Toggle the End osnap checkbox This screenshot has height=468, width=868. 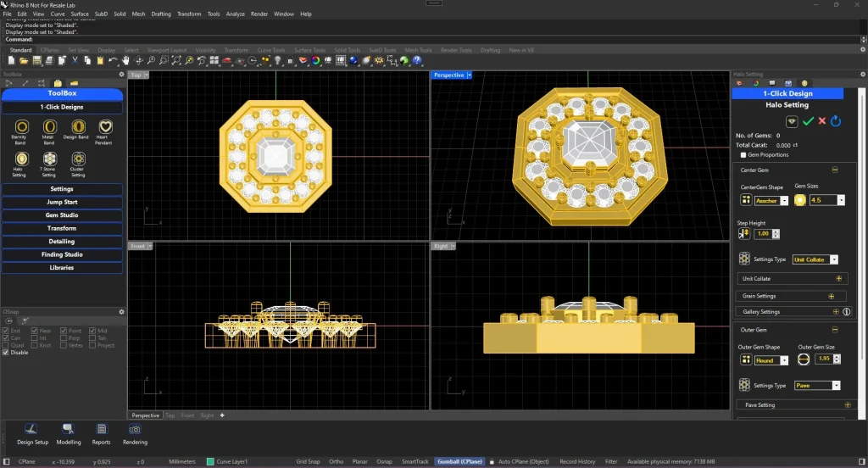tap(6, 331)
